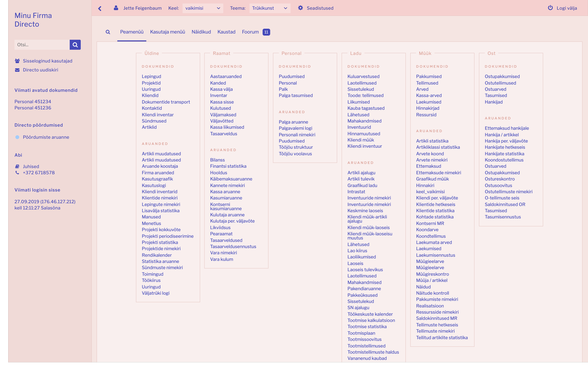
Task: Click the back arrow chevron in top bar
Action: click(x=100, y=8)
